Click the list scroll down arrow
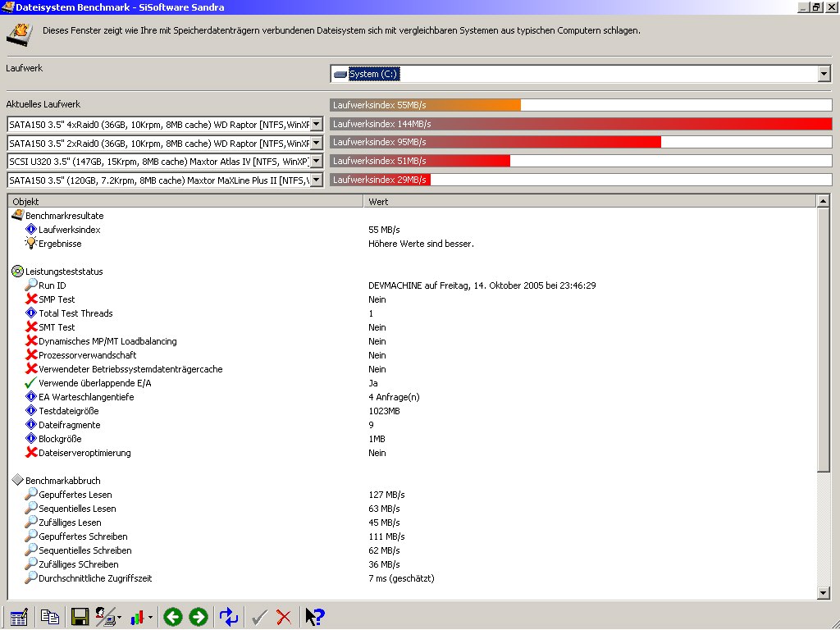840x630 pixels. 824,592
